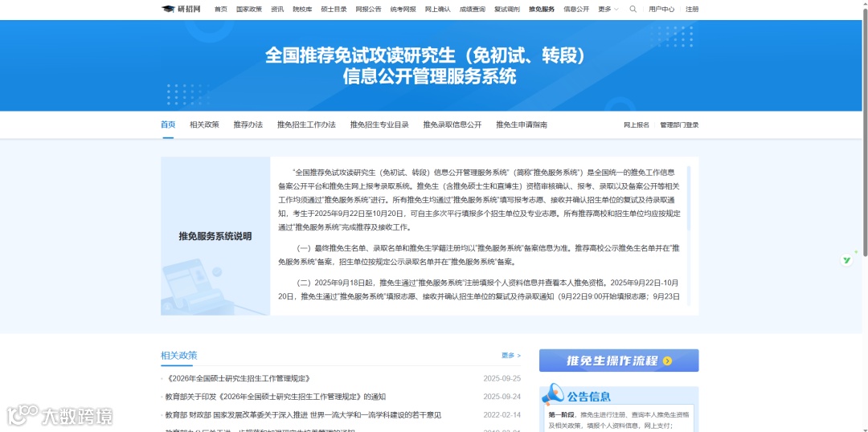Click the banner title 信息公开管理服务系统
This screenshot has width=868, height=432.
tap(429, 76)
